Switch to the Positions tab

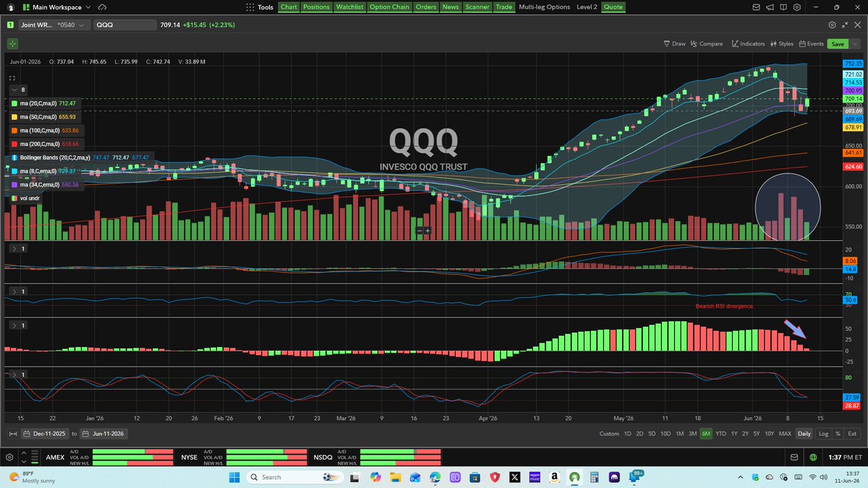316,7
